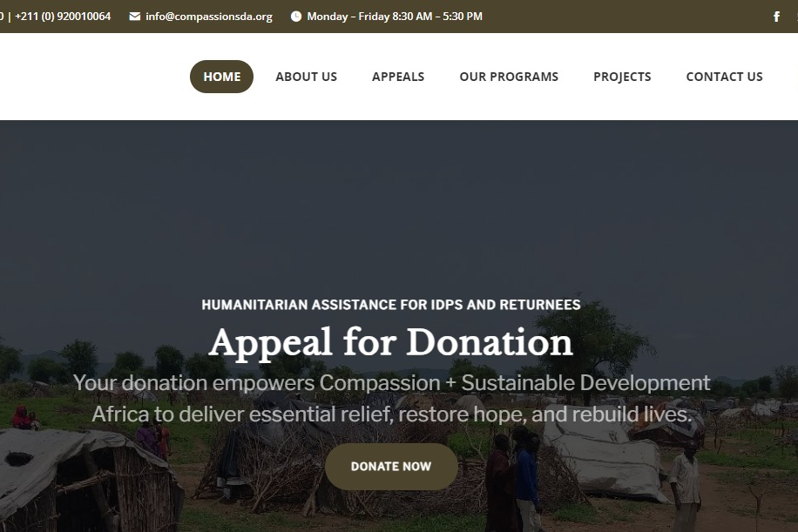Click the dark top contact bar

[611, 17]
